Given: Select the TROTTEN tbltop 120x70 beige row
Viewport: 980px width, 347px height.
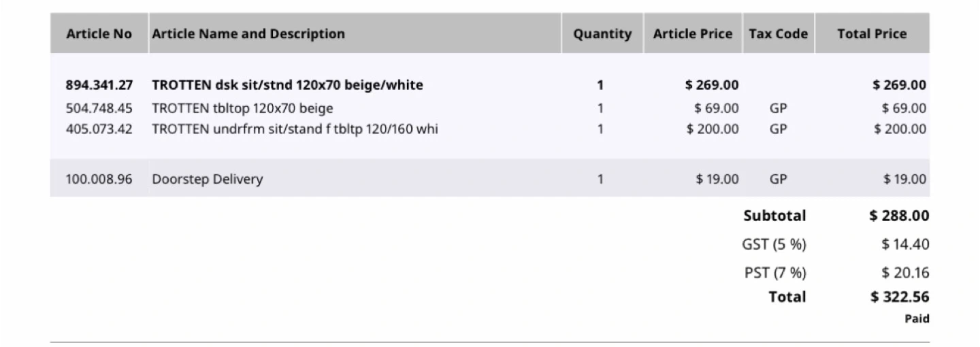Looking at the screenshot, I should pyautogui.click(x=242, y=108).
